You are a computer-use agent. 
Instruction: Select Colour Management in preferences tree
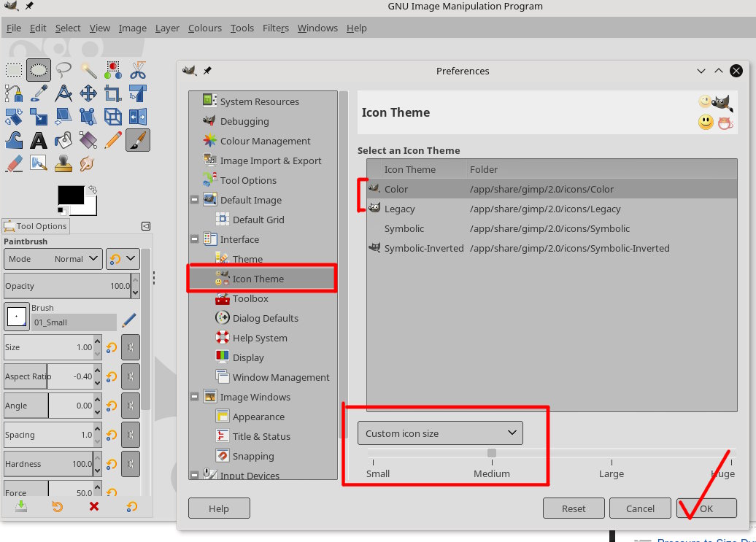point(265,141)
